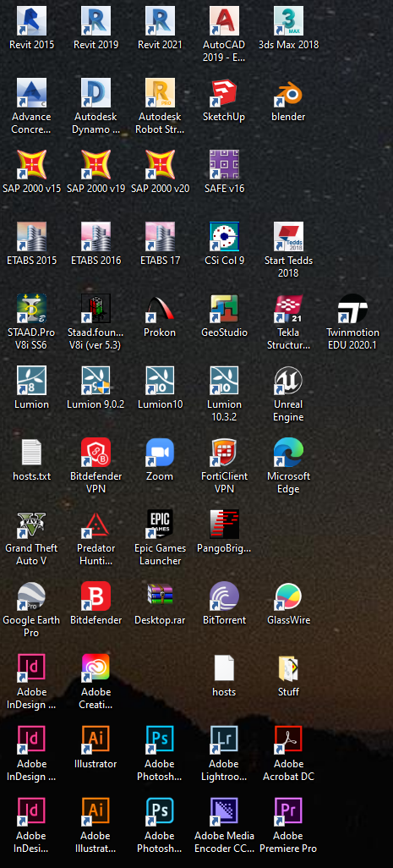The height and width of the screenshot is (868, 393).
Task: Click the Twinmotion EDU 2020.1 shortcut
Action: (352, 309)
